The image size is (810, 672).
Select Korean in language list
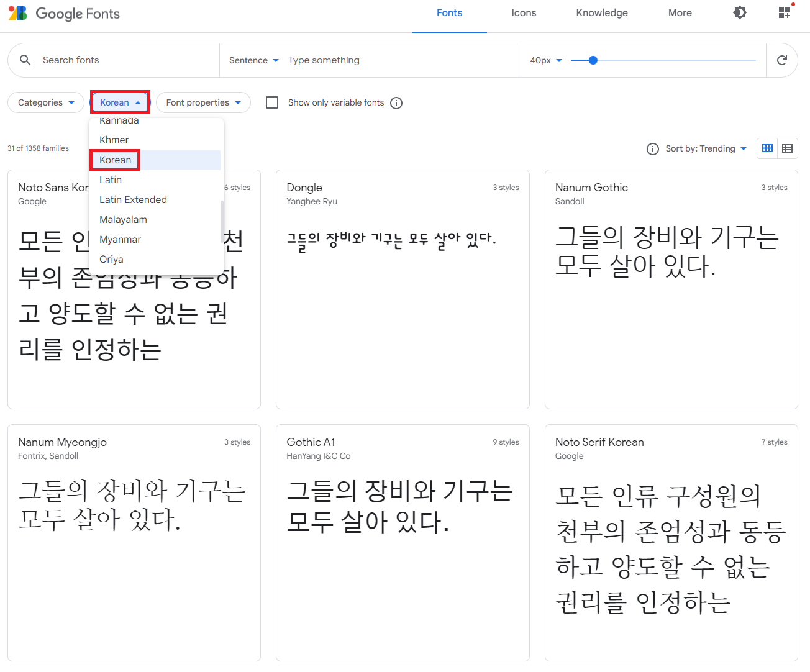155,160
